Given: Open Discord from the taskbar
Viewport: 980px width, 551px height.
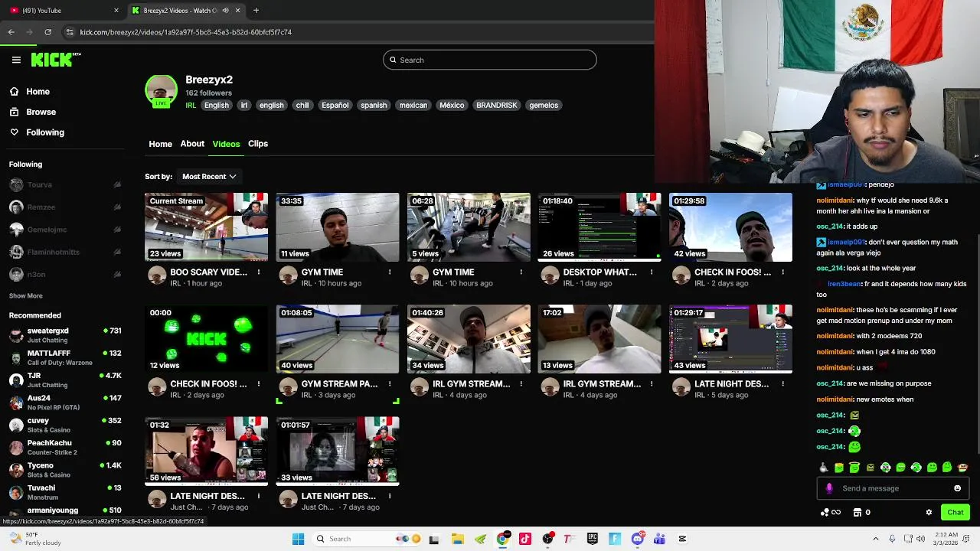Looking at the screenshot, I should point(637,539).
